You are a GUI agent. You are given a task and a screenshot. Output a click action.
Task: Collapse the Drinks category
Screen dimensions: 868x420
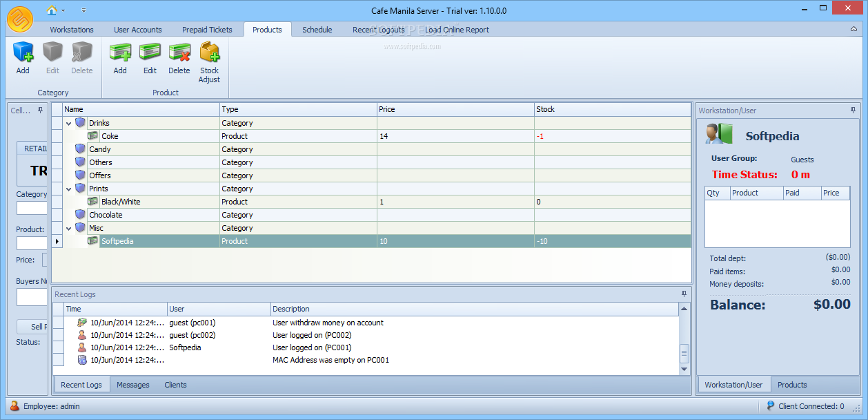pos(69,123)
